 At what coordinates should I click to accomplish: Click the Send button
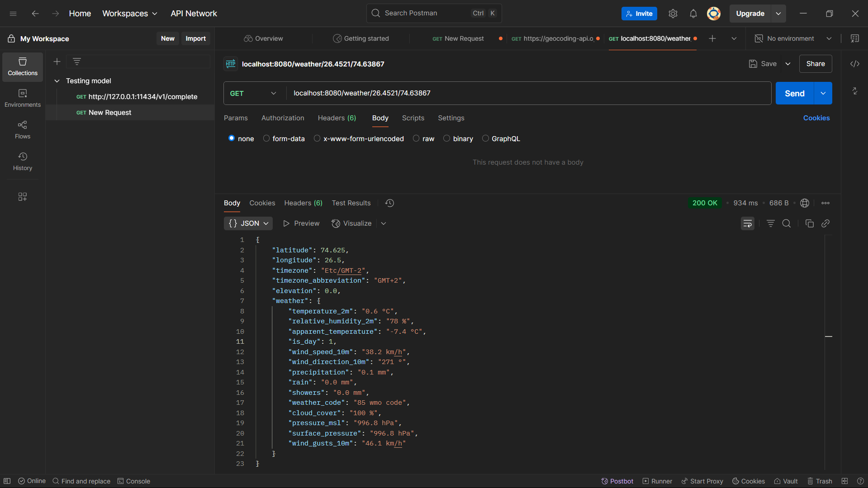pyautogui.click(x=795, y=93)
